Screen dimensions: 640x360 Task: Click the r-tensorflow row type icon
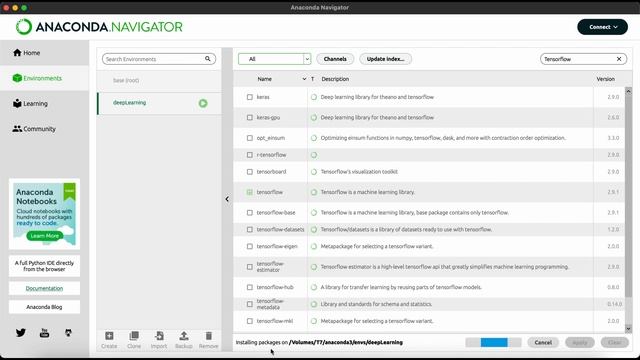313,155
